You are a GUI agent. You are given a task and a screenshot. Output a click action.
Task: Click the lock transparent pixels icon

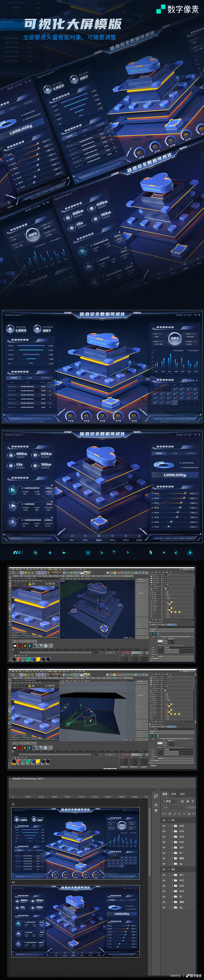coord(170,814)
